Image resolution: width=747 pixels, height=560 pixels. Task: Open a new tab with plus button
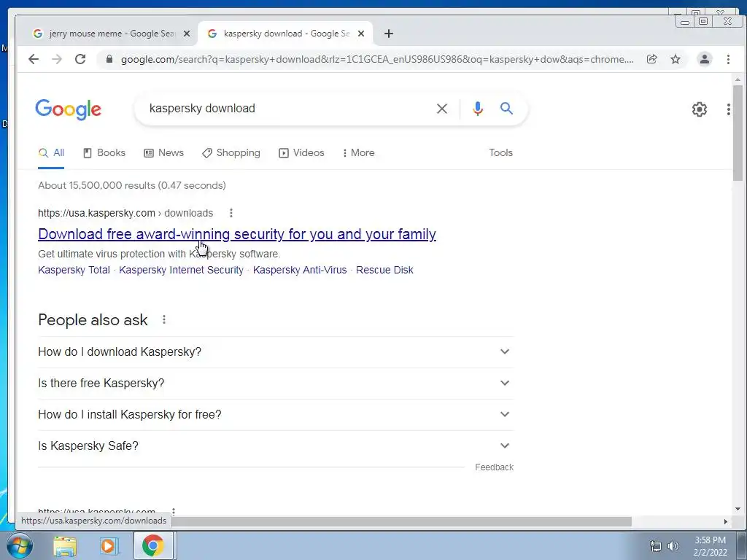pyautogui.click(x=388, y=34)
